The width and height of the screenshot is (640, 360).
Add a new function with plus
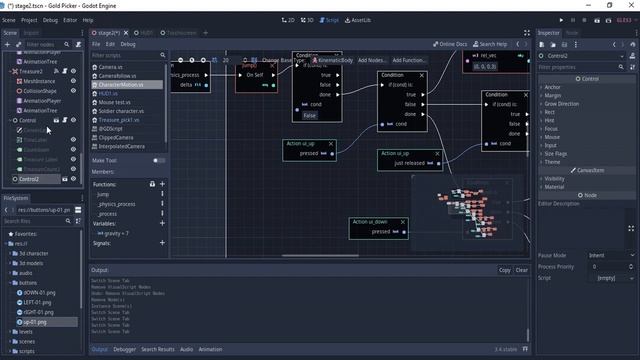point(162,184)
